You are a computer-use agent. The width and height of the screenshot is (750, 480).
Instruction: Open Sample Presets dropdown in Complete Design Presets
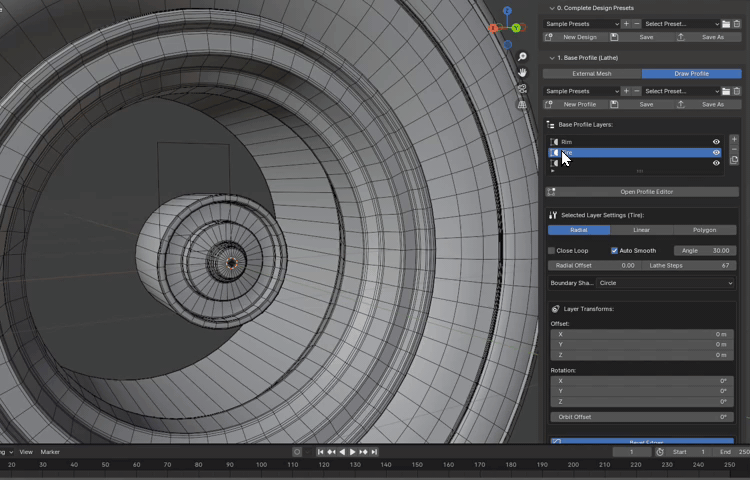tap(582, 23)
